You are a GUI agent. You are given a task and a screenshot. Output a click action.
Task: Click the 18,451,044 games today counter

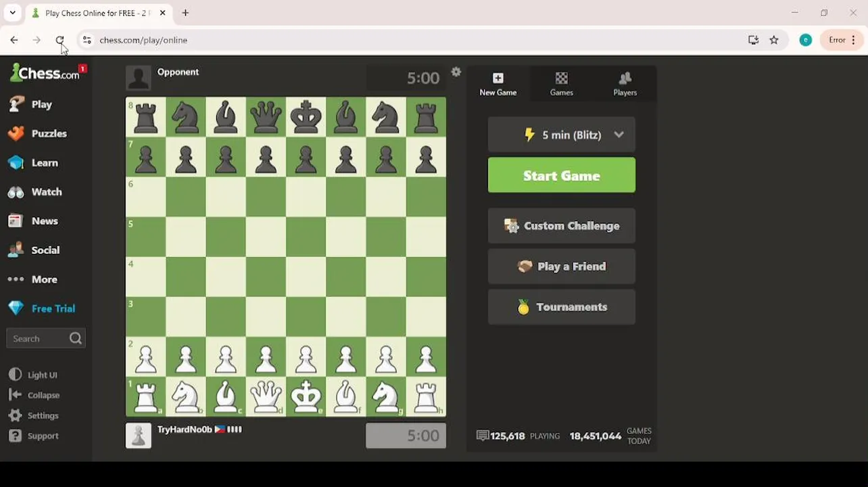tap(595, 436)
